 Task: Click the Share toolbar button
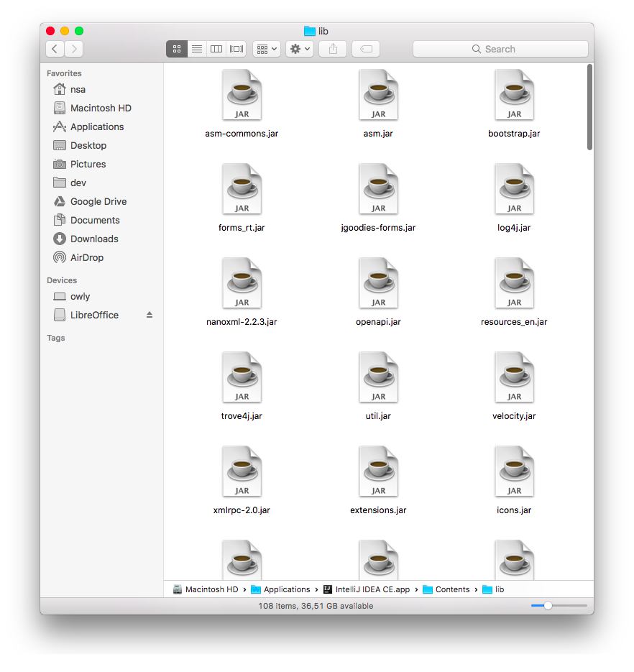click(x=333, y=49)
